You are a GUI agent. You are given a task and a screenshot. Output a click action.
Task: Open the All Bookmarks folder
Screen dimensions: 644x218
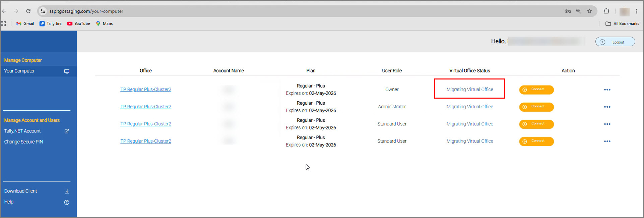pos(622,23)
